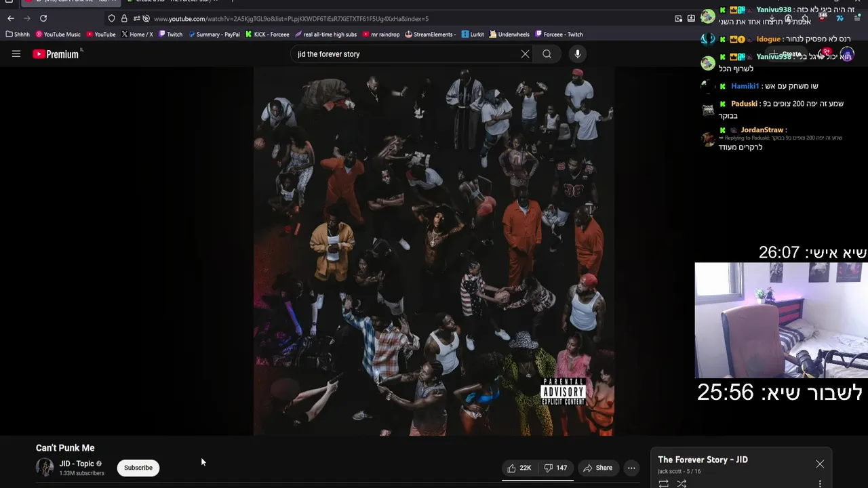Click the JID channel avatar
868x488 pixels.
[x=45, y=468]
